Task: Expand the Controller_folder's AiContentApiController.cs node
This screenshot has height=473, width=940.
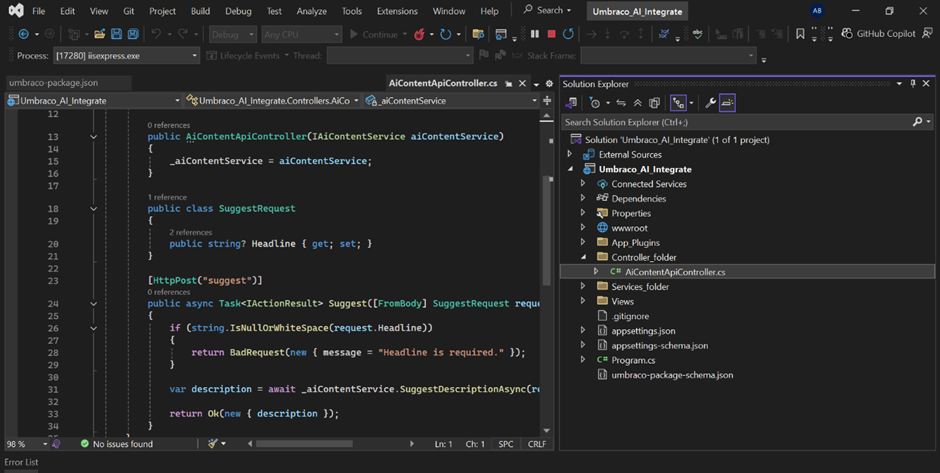Action: pyautogui.click(x=596, y=272)
